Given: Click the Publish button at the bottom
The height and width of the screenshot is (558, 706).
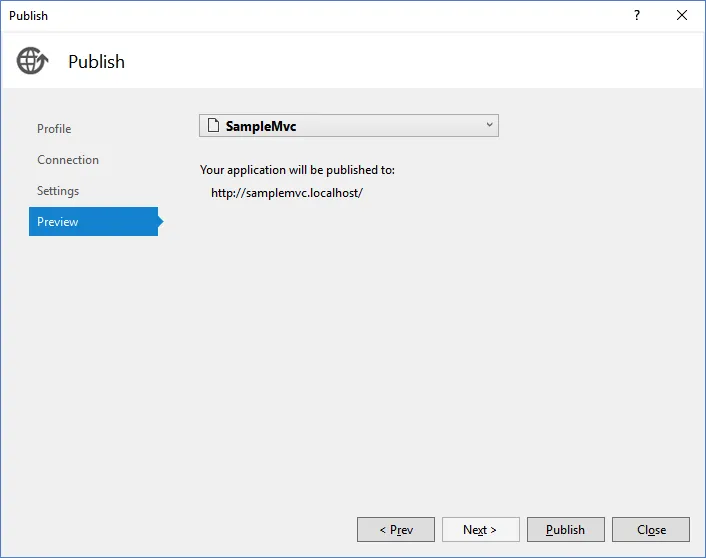Looking at the screenshot, I should tap(566, 530).
